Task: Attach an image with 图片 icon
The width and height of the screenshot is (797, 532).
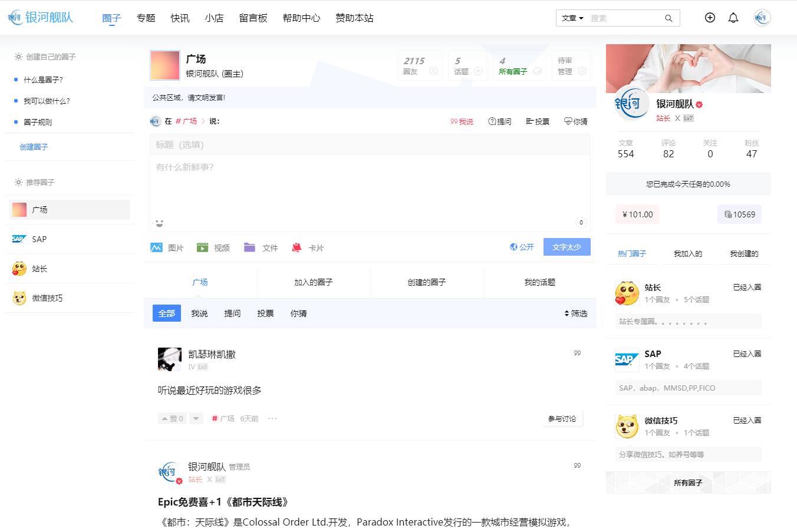Action: pyautogui.click(x=167, y=248)
